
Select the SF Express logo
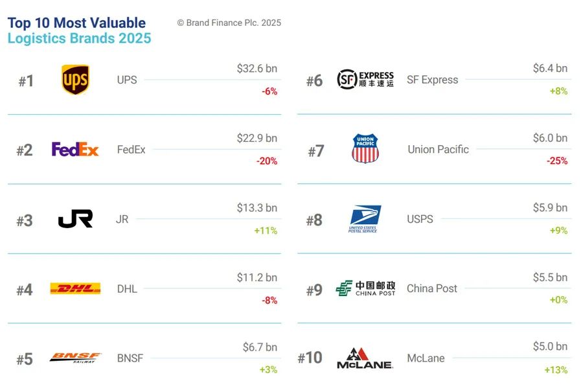tap(365, 79)
